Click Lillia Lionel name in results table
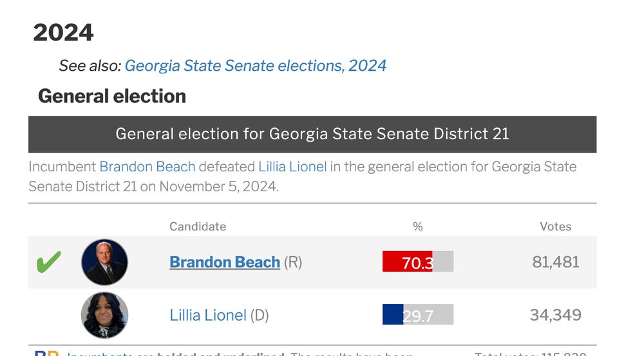Image resolution: width=644 pixels, height=356 pixels. coord(208,315)
